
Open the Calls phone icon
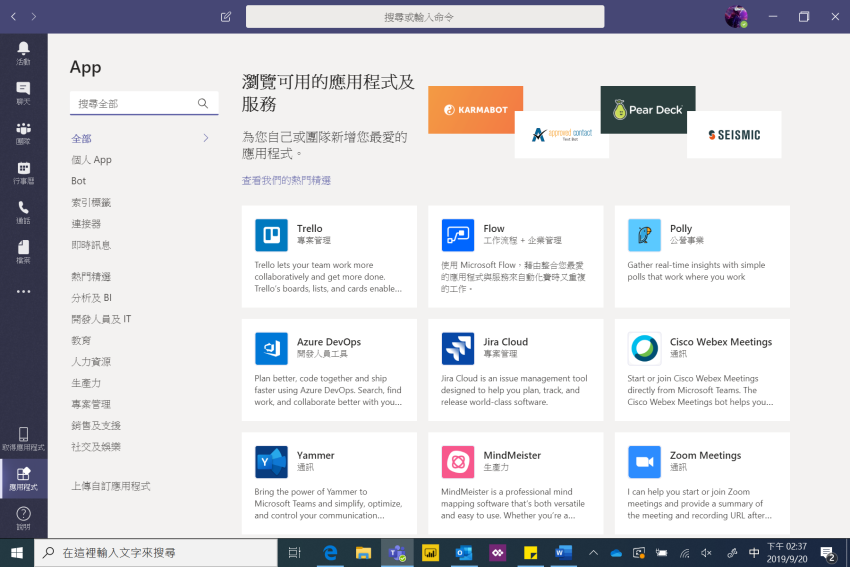(x=23, y=212)
